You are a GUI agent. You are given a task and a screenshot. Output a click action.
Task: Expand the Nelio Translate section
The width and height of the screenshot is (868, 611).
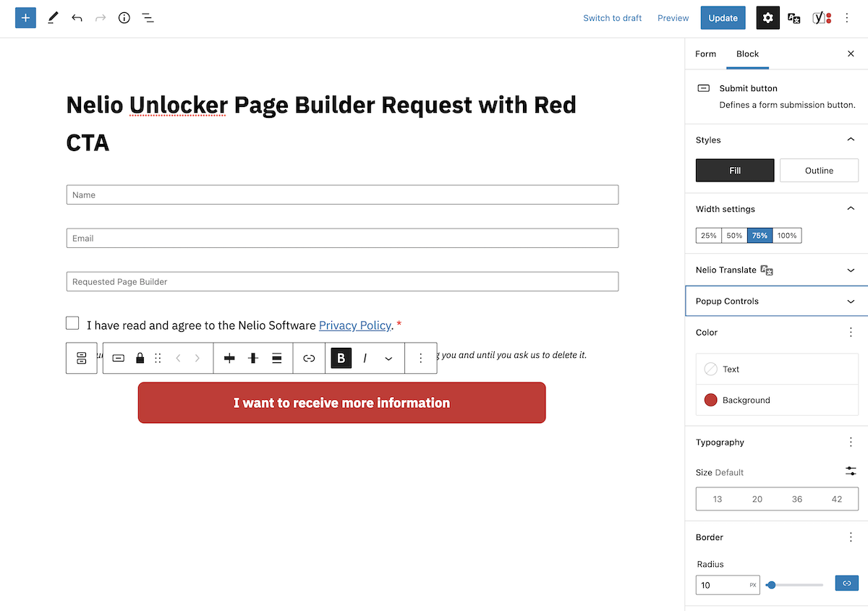point(776,270)
